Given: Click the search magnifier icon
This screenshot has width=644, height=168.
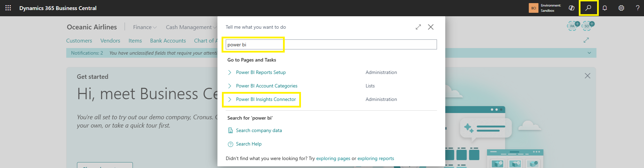Looking at the screenshot, I should 588,8.
